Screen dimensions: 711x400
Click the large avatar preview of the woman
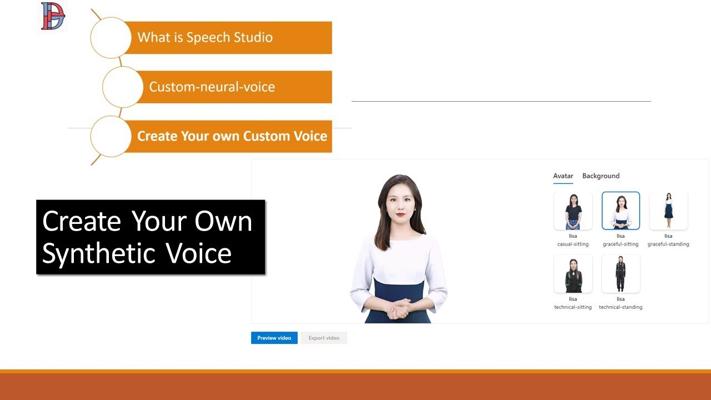399,249
